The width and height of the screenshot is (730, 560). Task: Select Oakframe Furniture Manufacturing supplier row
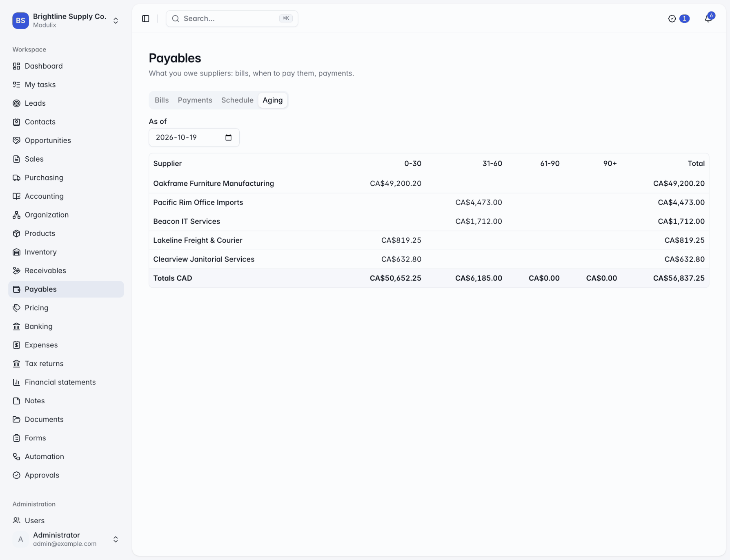click(x=429, y=184)
